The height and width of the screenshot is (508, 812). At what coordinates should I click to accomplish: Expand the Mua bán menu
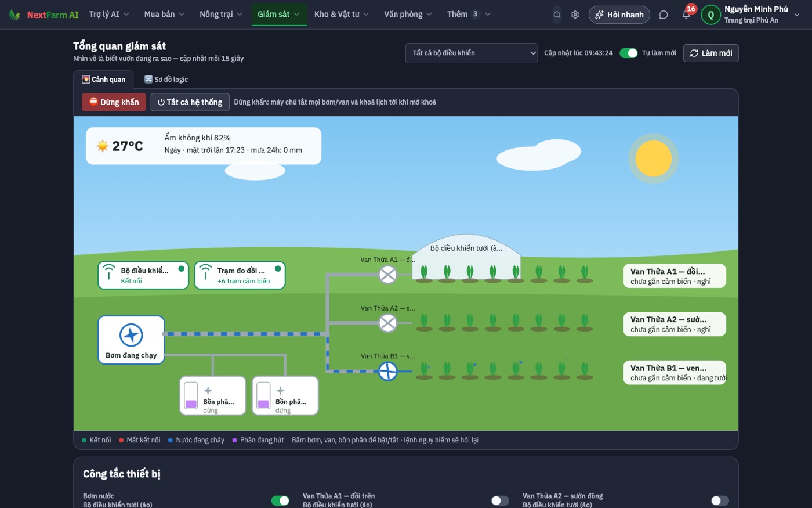(164, 14)
